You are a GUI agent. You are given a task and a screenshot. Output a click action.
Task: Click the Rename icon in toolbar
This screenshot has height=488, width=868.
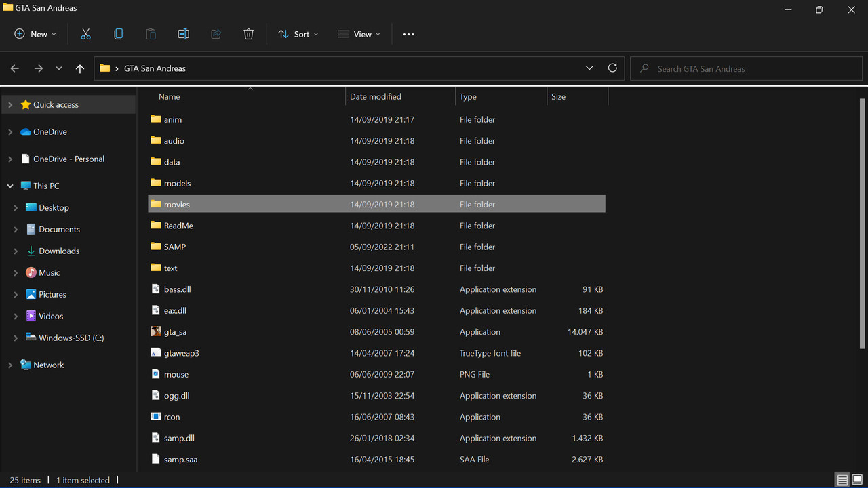[x=183, y=34]
